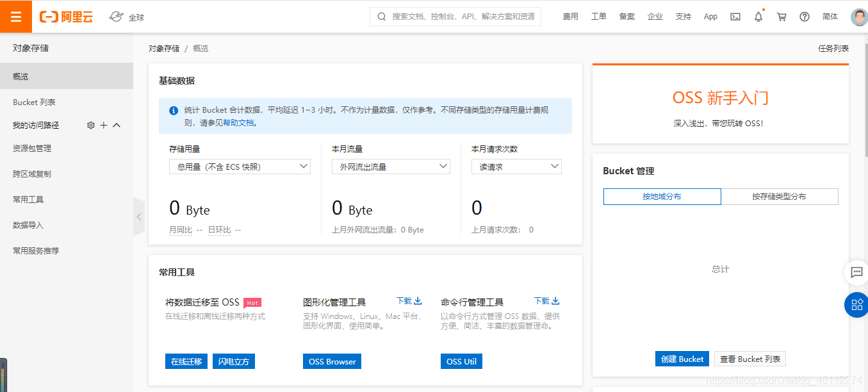Click the OSS Browser button
The height and width of the screenshot is (392, 868).
(x=332, y=361)
